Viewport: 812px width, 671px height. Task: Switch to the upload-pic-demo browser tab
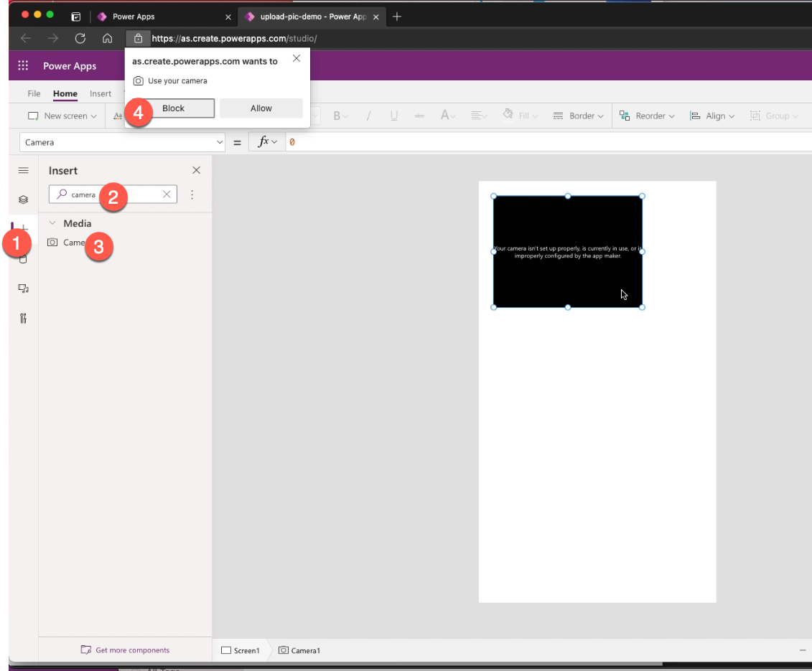pos(313,17)
